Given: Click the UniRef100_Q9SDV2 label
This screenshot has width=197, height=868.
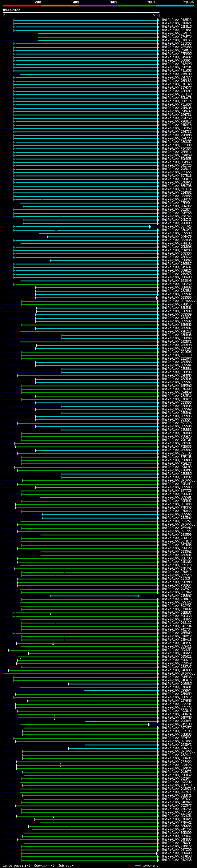Looking at the screenshot, I should pyautogui.click(x=177, y=745).
